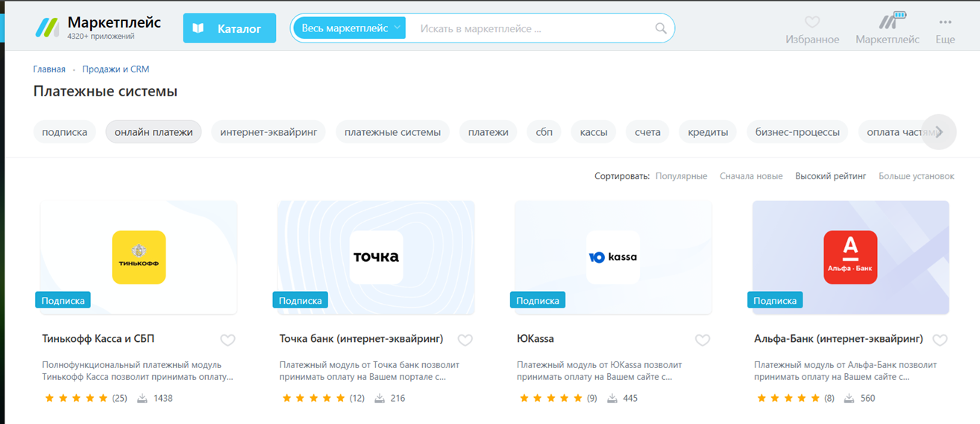980x424 pixels.
Task: Expand the Весь маркетплейс search scope dropdown
Action: click(x=350, y=28)
